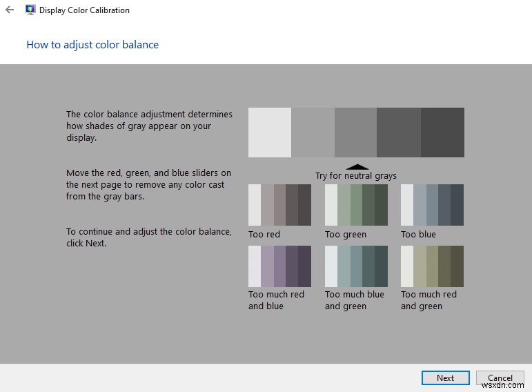Click the 'Too much blue and green' label
The height and width of the screenshot is (392, 532).
coord(355,300)
